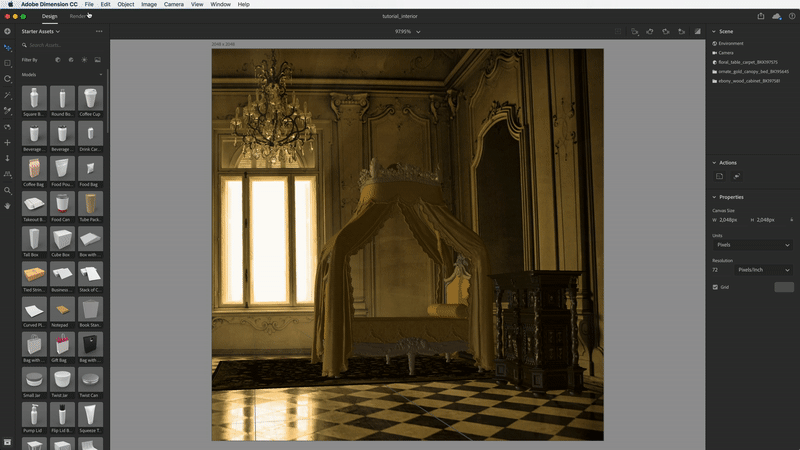Click the Coffee Cup model thumbnail
The height and width of the screenshot is (450, 800).
[x=90, y=100]
